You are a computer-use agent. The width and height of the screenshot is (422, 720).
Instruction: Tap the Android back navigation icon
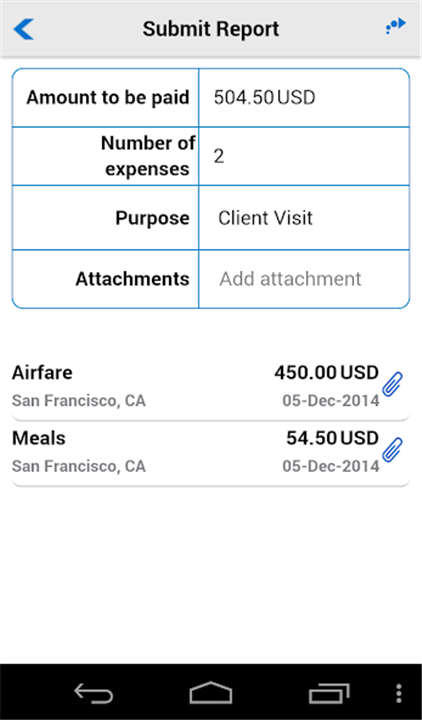pos(94,692)
